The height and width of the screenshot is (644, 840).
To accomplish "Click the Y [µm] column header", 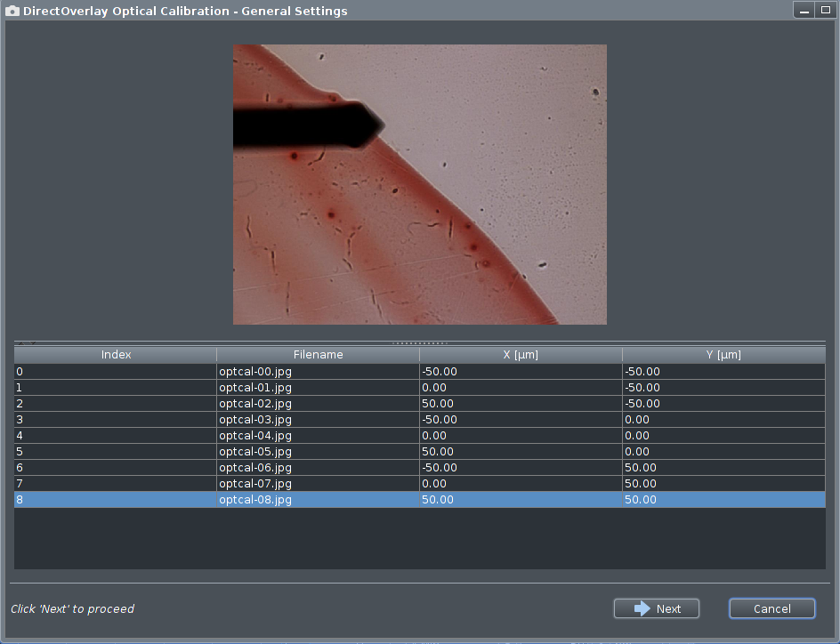I will pos(723,354).
